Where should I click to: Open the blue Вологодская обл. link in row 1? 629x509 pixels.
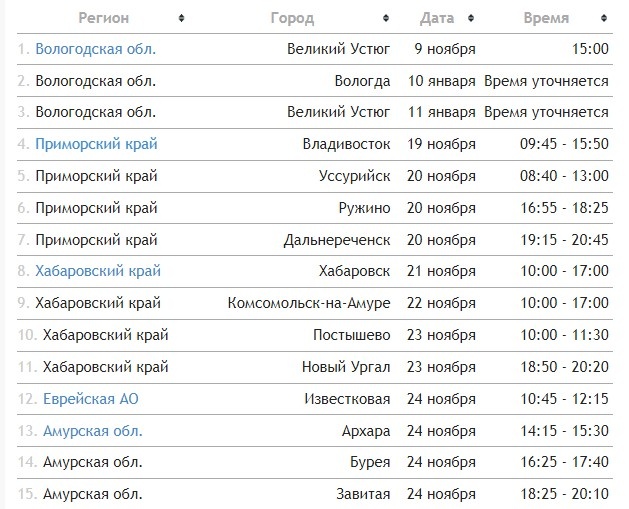[x=95, y=49]
